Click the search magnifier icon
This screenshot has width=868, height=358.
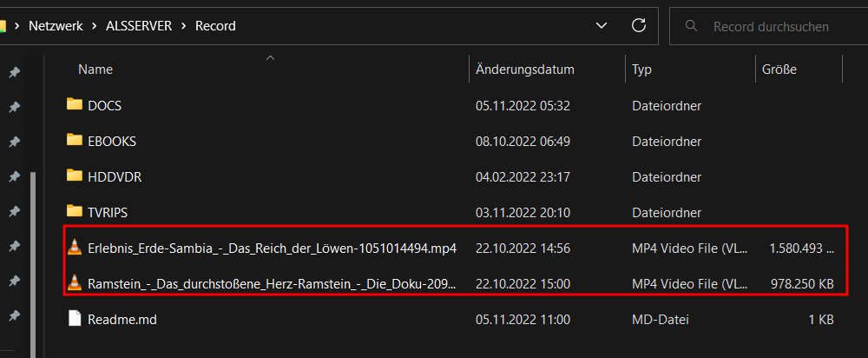click(x=691, y=25)
